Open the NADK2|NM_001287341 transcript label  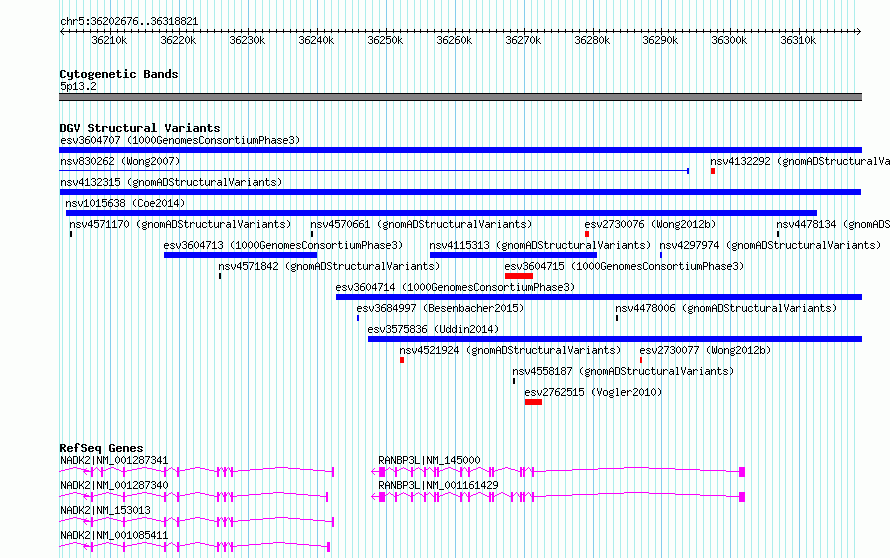114,460
